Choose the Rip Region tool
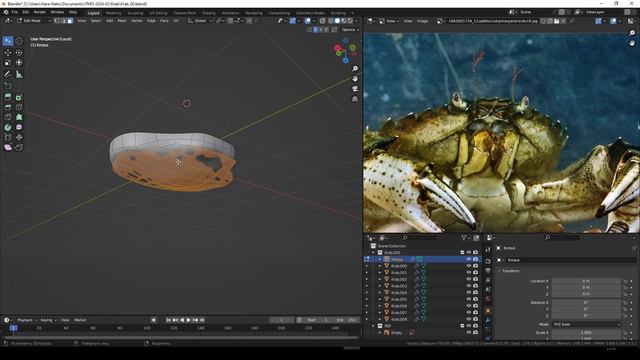Viewport: 640px width, 360px height. pyautogui.click(x=19, y=147)
